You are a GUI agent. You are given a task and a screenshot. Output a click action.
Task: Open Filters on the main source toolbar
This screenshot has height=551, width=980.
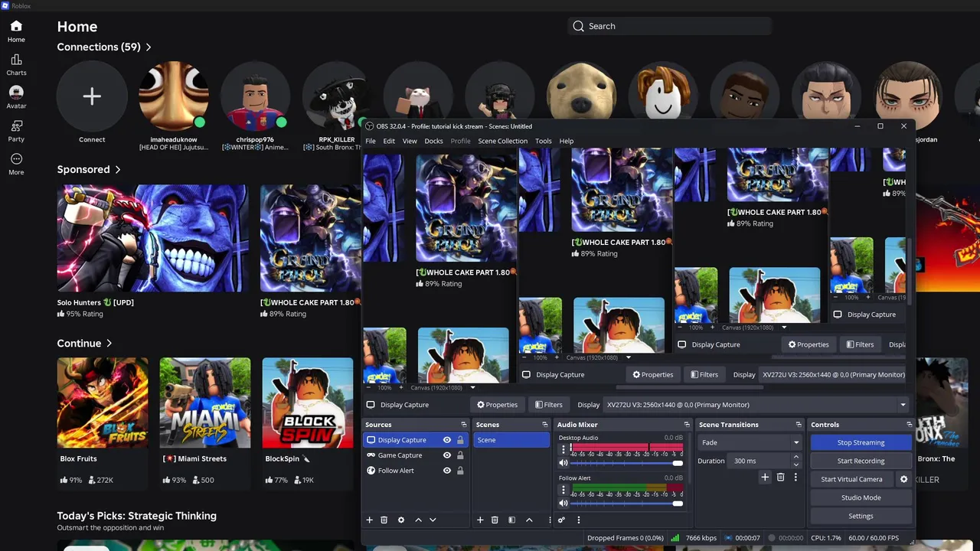pyautogui.click(x=548, y=405)
